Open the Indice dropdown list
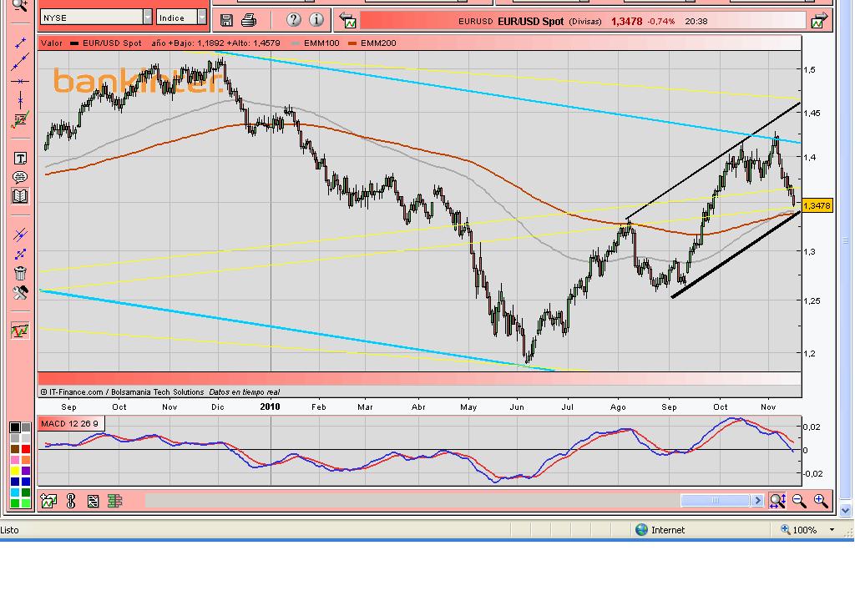The image size is (855, 616). point(201,18)
